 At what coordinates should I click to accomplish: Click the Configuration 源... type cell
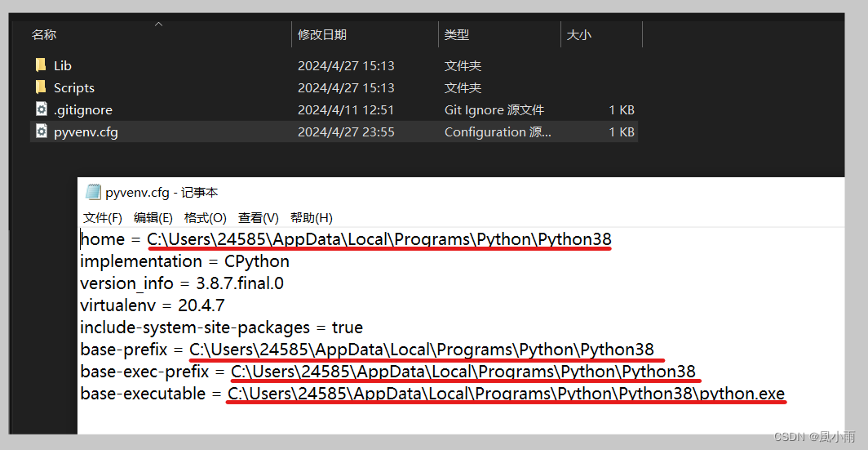[x=498, y=132]
